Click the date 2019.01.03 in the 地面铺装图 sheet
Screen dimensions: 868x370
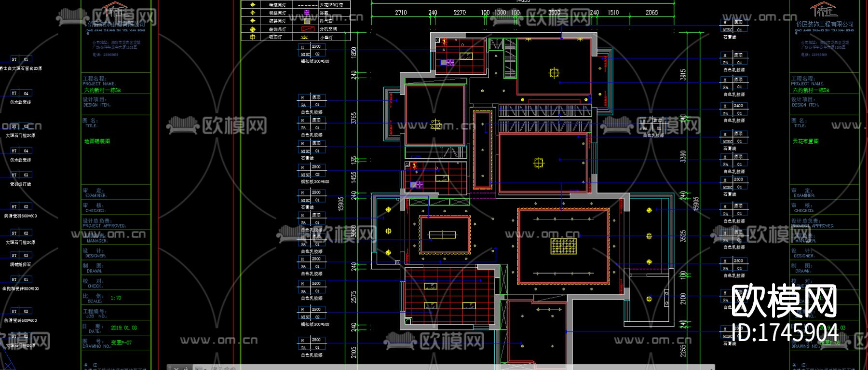[124, 328]
